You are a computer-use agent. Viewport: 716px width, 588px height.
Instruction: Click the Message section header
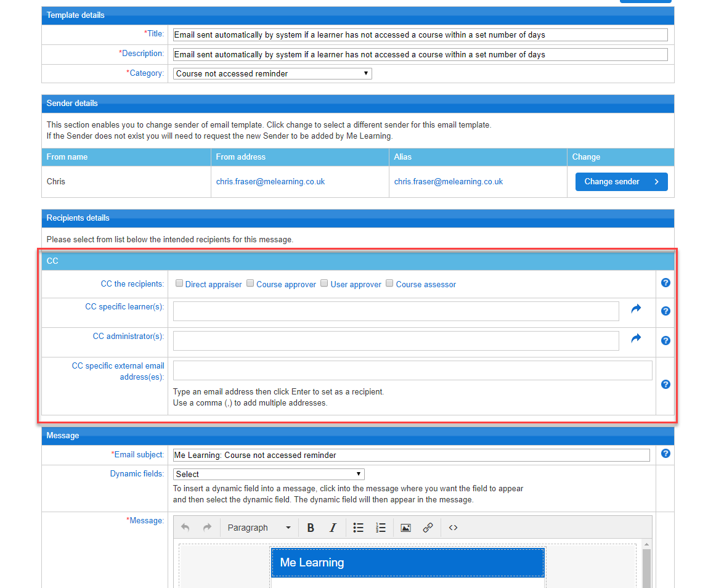[358, 436]
